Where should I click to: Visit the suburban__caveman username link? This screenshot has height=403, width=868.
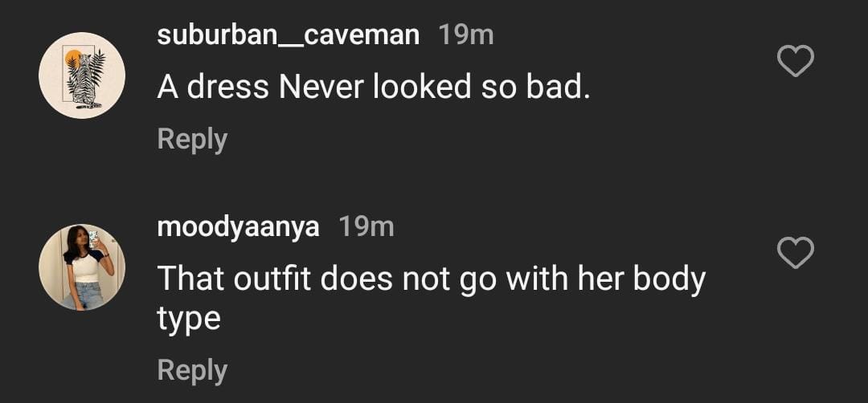click(289, 35)
